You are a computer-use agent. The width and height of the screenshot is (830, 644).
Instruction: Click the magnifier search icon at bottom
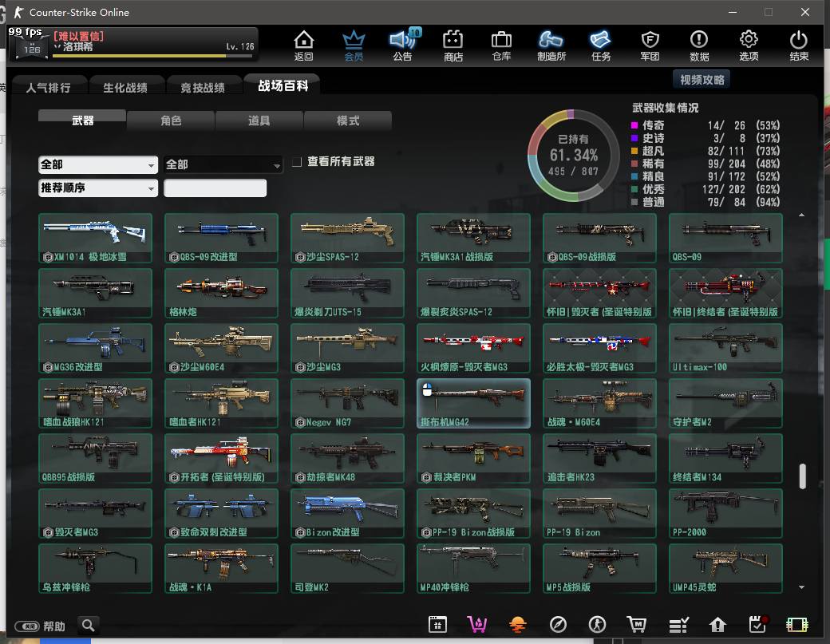click(89, 626)
